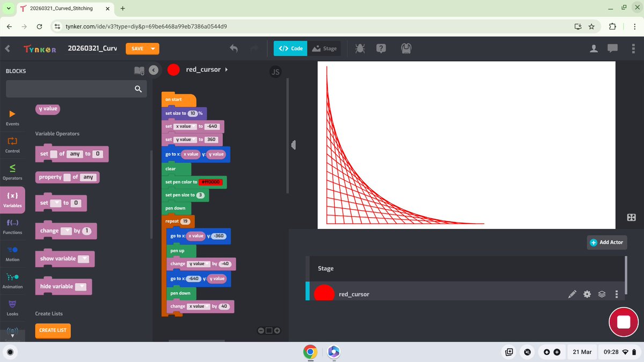Open the Tynker logo home link
Image resolution: width=644 pixels, height=362 pixels.
(x=40, y=49)
